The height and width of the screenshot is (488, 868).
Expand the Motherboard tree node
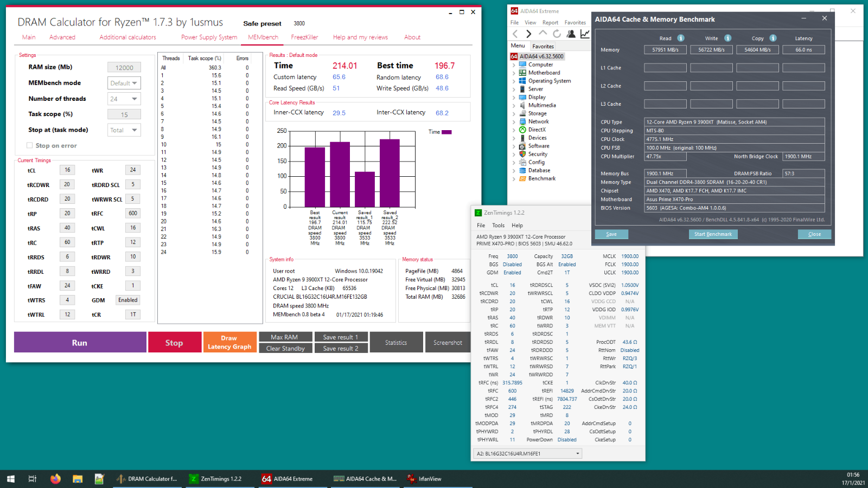coord(514,73)
